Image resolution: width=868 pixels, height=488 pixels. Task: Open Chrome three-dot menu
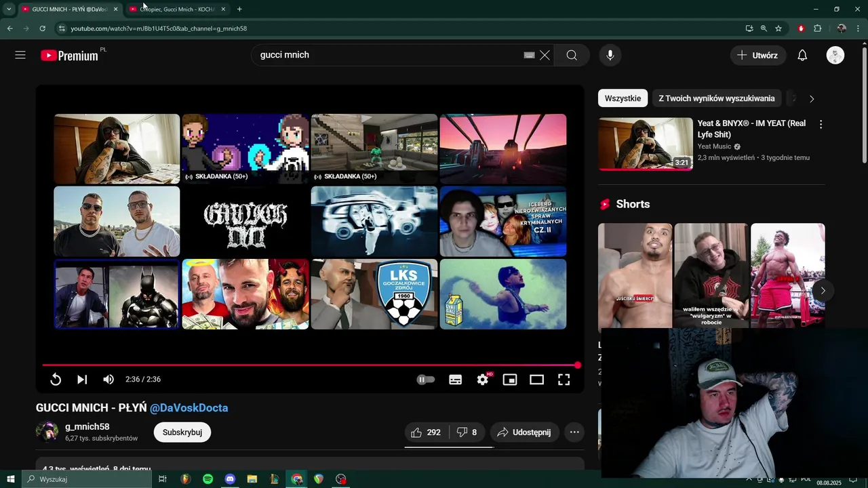[x=859, y=28]
